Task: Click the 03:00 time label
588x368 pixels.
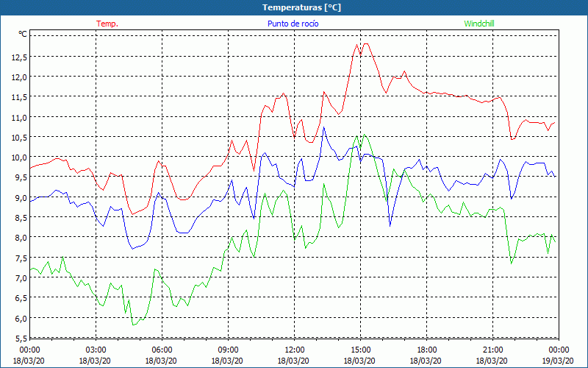Action: pos(96,350)
